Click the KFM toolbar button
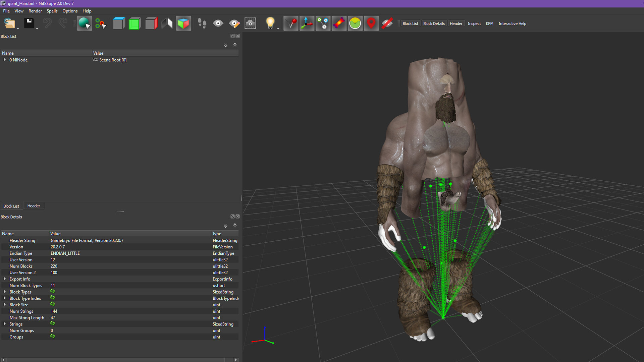Screen dimensions: 644x362 coord(490,23)
